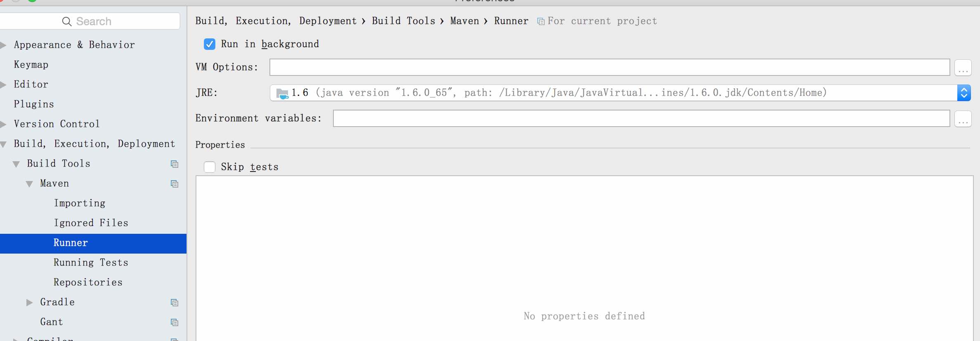Open the Importing settings page

coord(80,203)
